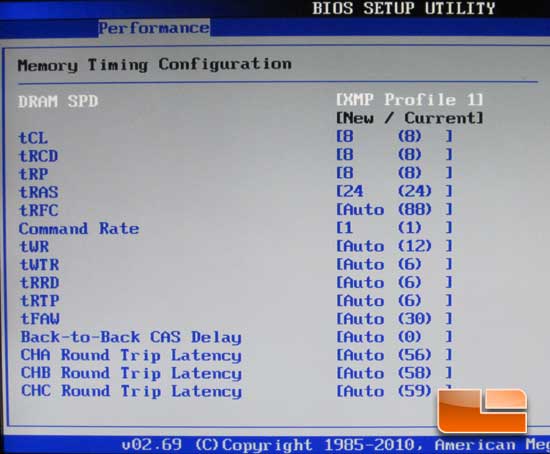Image resolution: width=550 pixels, height=454 pixels.
Task: Open DRAM SPD XMP Profile 1 setting
Action: pyautogui.click(x=409, y=100)
